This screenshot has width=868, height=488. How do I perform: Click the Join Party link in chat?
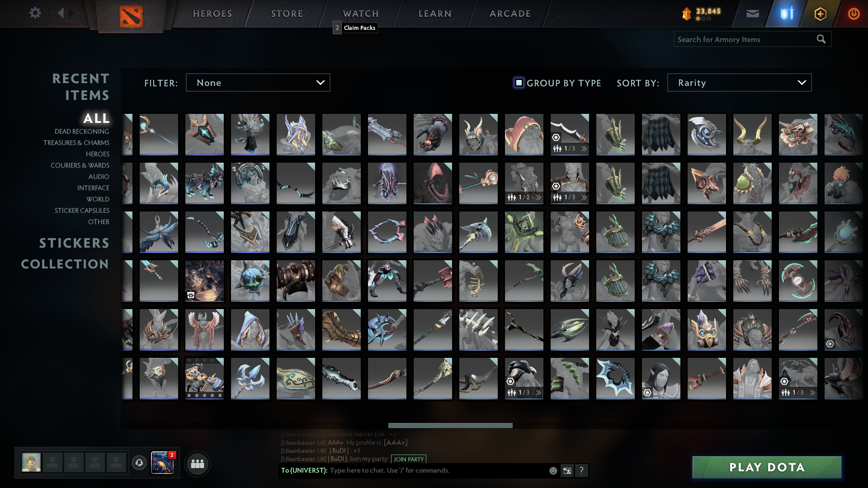click(408, 459)
